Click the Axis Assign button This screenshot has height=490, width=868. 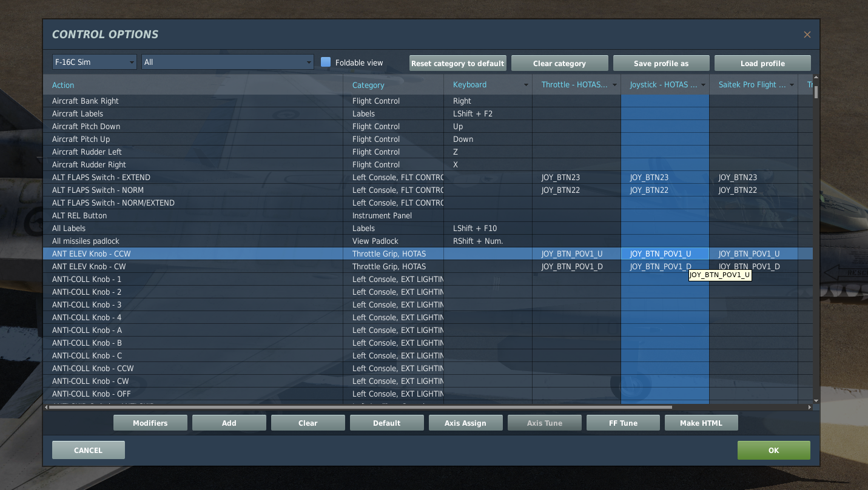pos(465,423)
